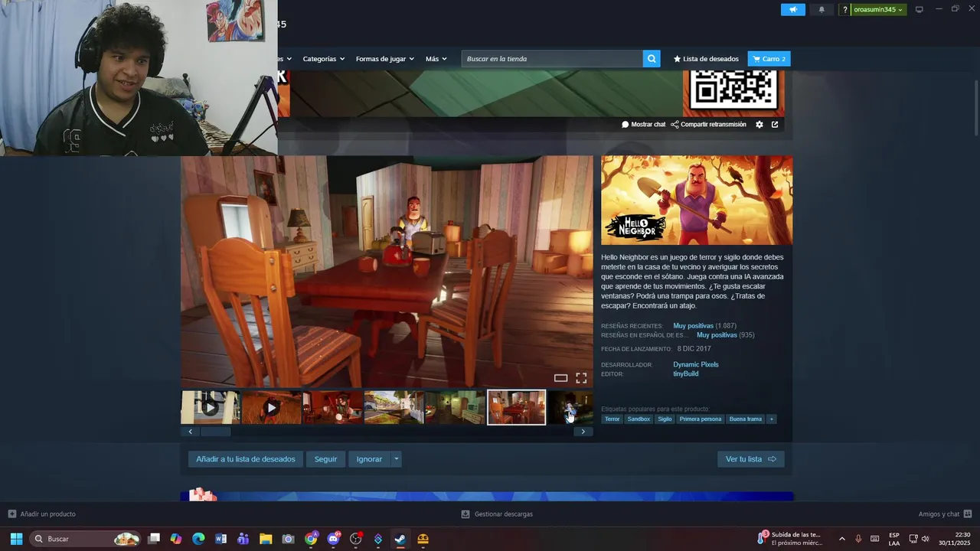
Task: Click Añadir un producto
Action: (42, 514)
